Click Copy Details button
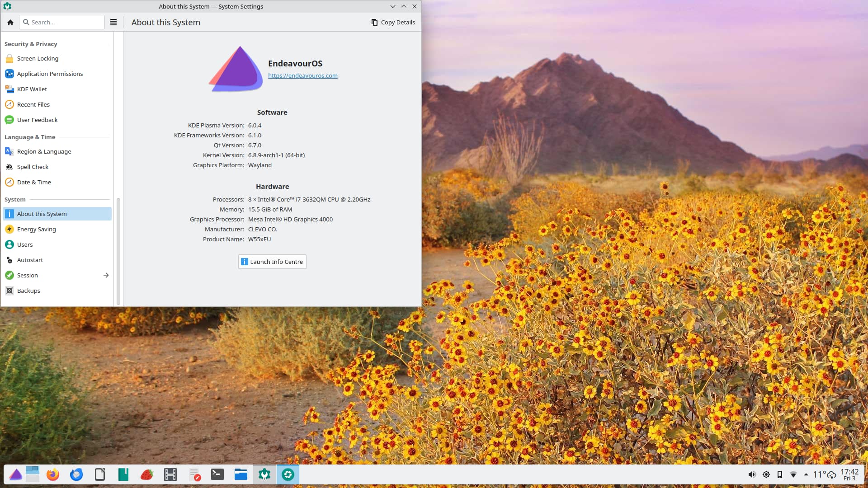The width and height of the screenshot is (868, 488). click(x=393, y=22)
